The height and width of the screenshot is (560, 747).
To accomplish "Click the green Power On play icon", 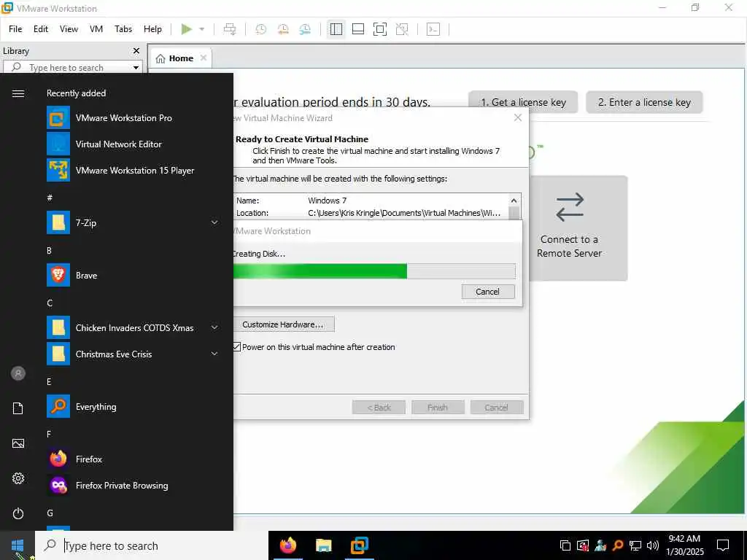I will [x=186, y=29].
